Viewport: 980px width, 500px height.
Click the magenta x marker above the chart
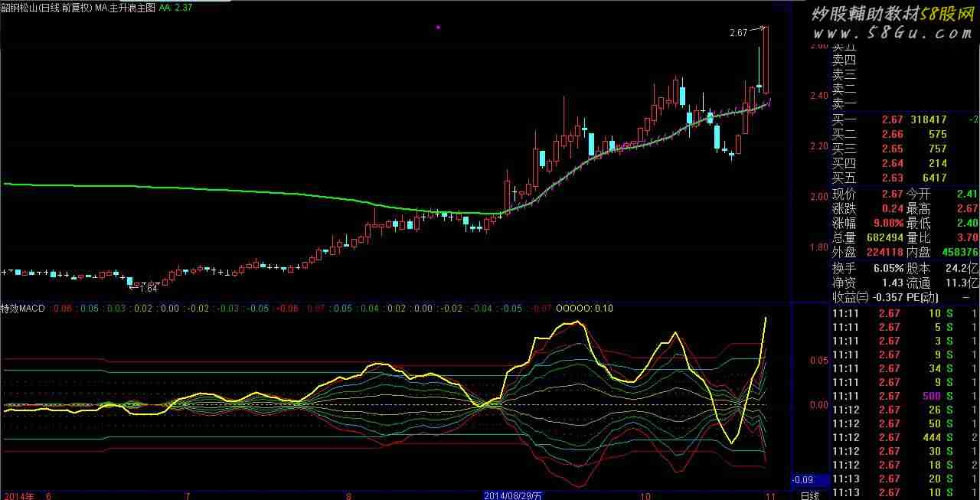(438, 28)
